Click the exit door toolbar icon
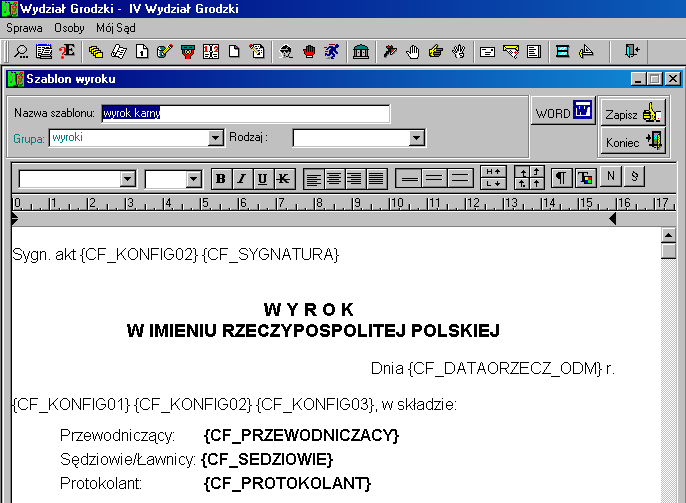Image resolution: width=686 pixels, height=503 pixels. point(632,52)
